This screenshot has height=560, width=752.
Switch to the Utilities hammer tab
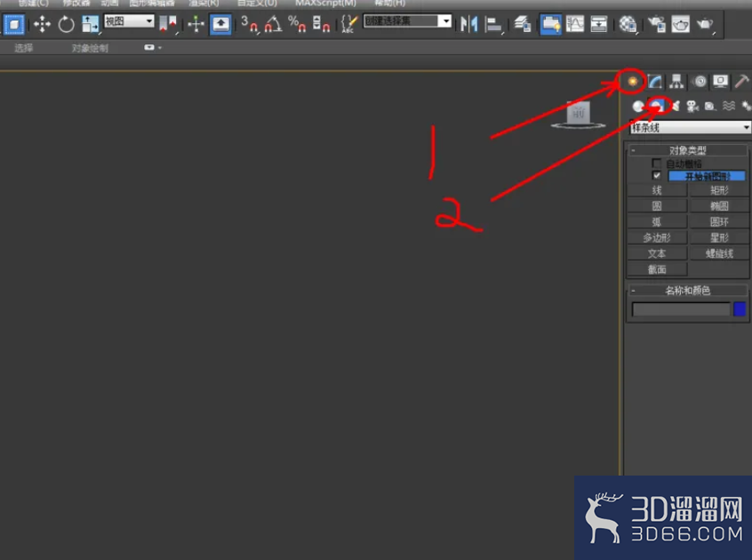pyautogui.click(x=742, y=82)
